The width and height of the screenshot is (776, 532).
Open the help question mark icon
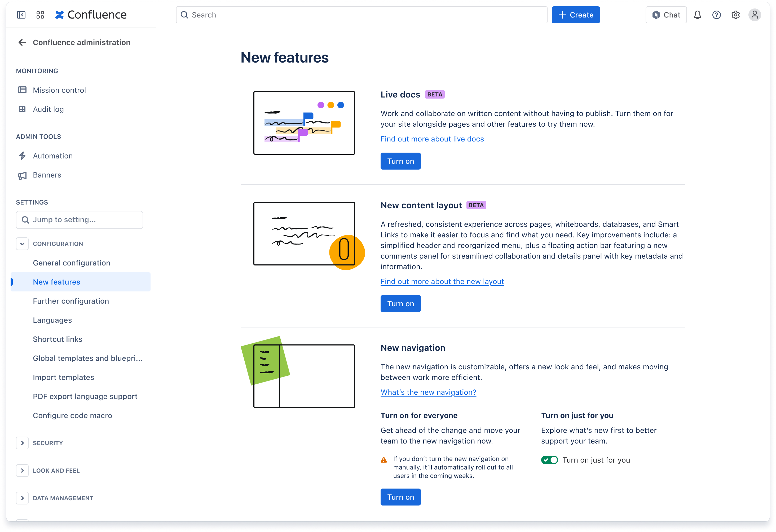pos(716,15)
